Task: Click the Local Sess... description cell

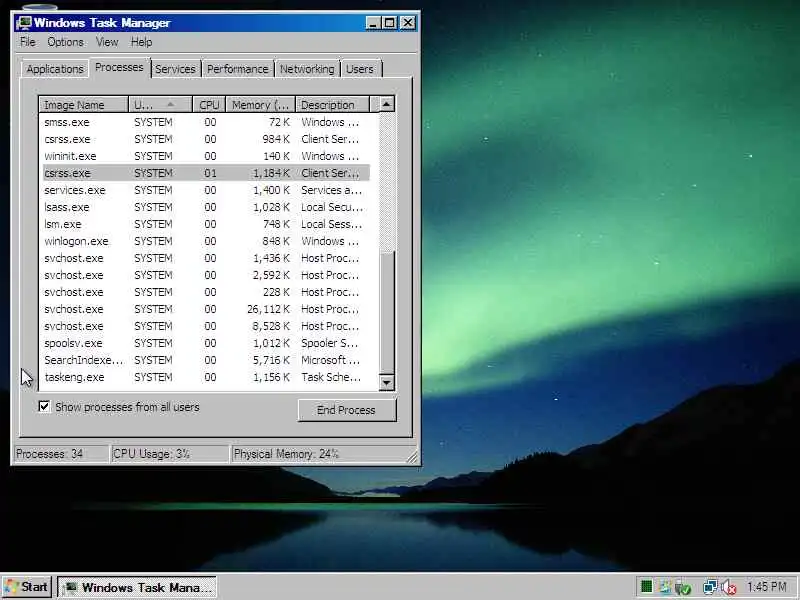Action: tap(331, 224)
